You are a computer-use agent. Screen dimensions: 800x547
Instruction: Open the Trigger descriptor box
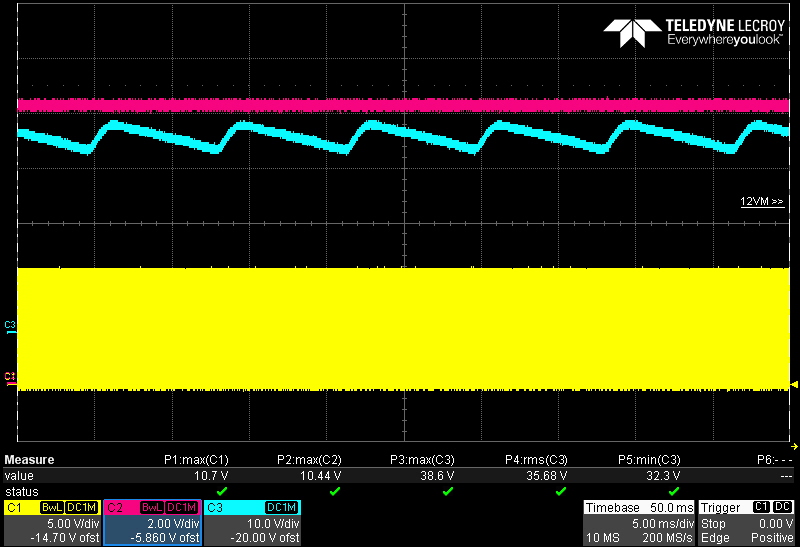tap(746, 523)
